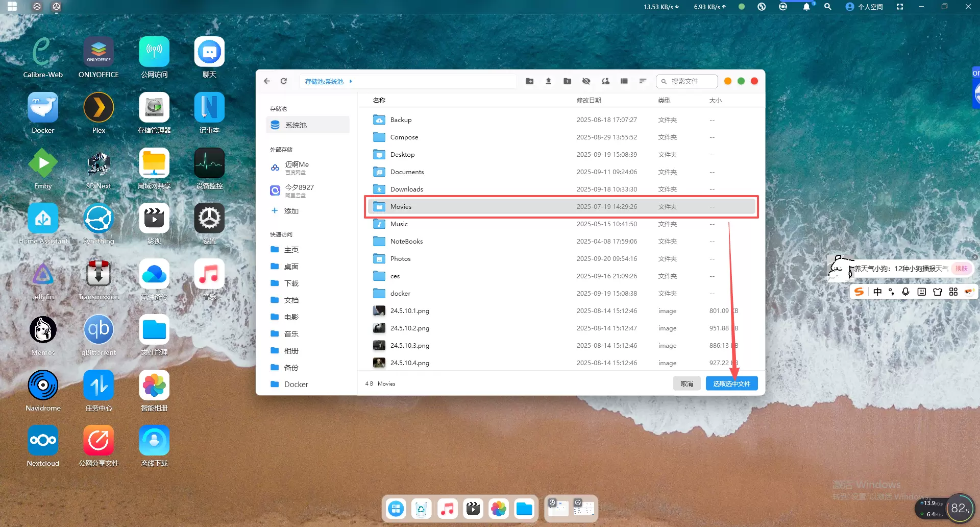Open the Docker desktop app icon
Screen dimensions: 980x527
(43, 108)
